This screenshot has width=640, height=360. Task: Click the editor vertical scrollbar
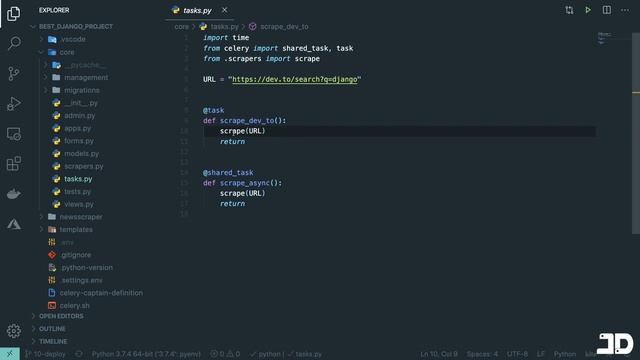tap(636, 133)
